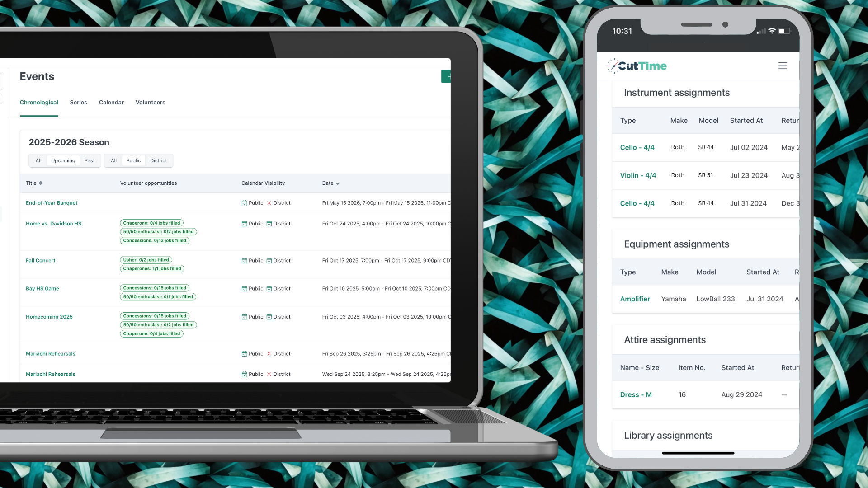Screen dimensions: 868x488
Task: Open the End-of-Year Banquet event
Action: [x=52, y=203]
